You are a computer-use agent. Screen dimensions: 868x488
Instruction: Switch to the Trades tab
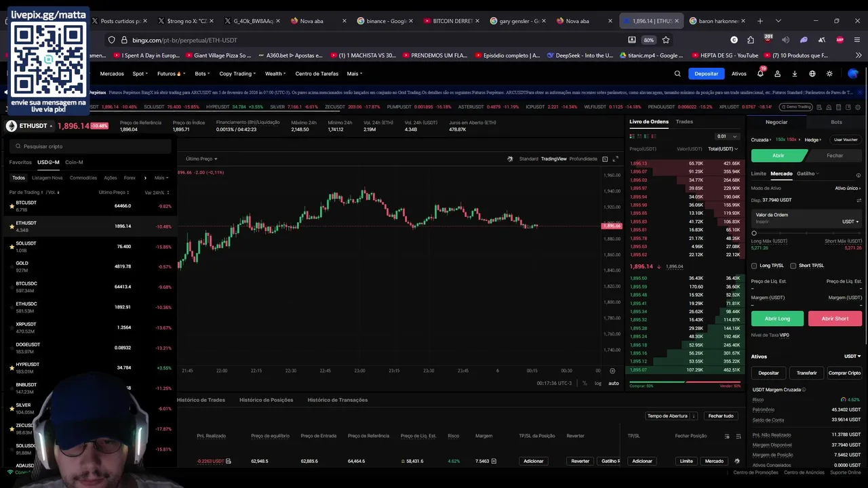[x=684, y=121]
